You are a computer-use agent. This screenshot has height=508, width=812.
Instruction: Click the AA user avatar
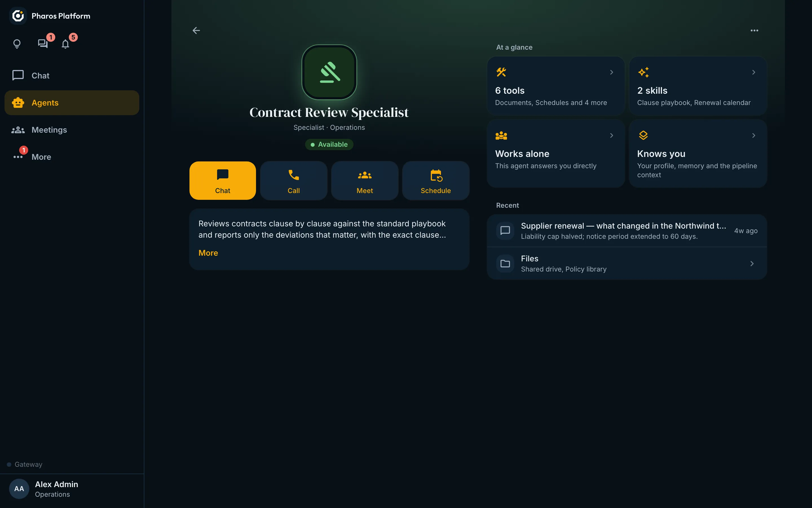point(19,489)
